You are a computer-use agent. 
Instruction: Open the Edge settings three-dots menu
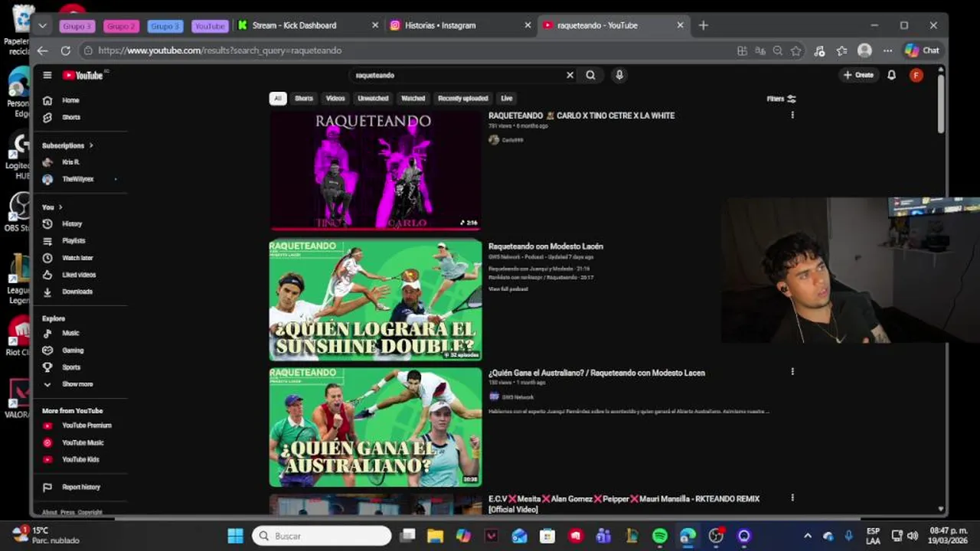tap(887, 51)
